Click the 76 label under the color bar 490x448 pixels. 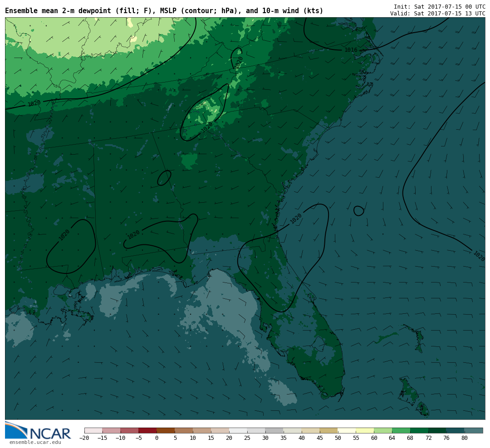446,438
